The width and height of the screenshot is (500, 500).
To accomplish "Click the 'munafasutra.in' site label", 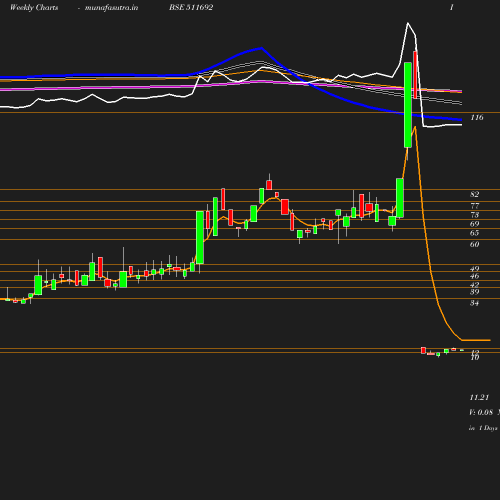I will coord(111,7).
